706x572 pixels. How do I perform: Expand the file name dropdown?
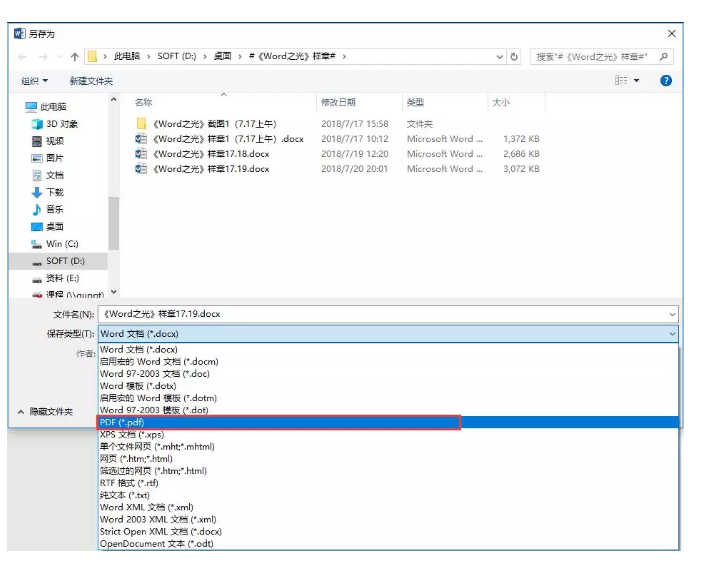tap(672, 314)
